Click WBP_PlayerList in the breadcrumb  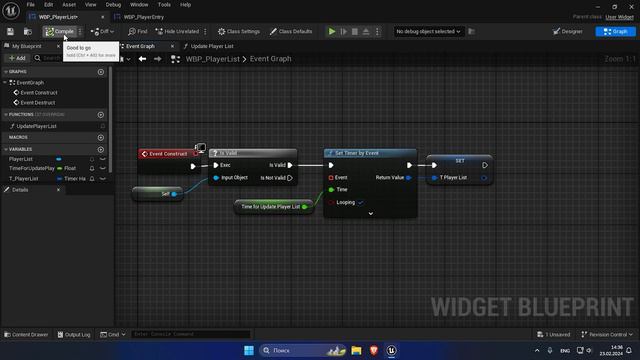coord(213,59)
